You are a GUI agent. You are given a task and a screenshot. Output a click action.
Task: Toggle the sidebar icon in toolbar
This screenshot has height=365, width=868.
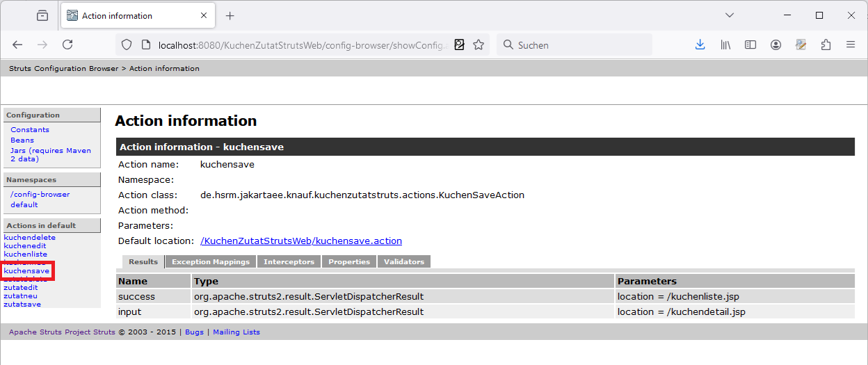(x=750, y=44)
